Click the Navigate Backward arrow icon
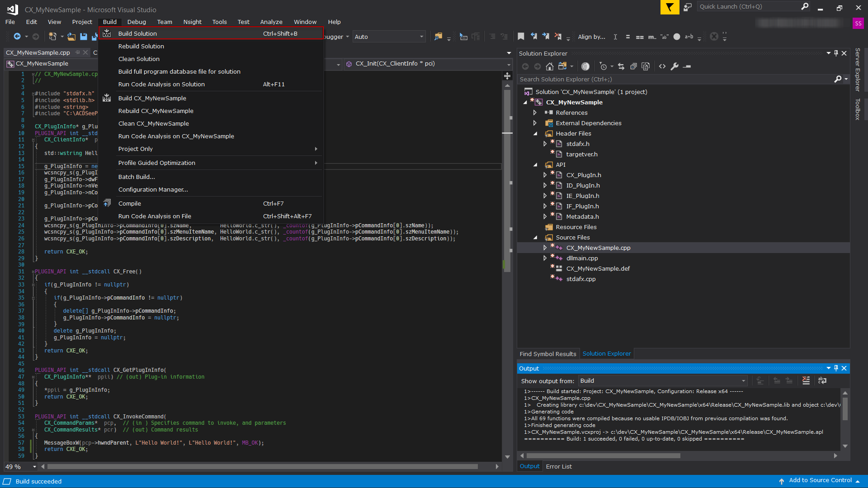This screenshot has width=868, height=488. (x=17, y=37)
